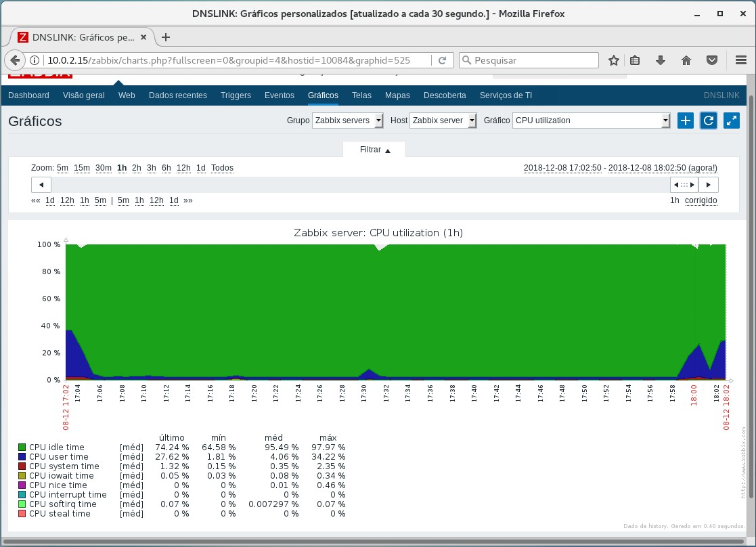The image size is (756, 547).
Task: Open the Eventos menu item
Action: coord(279,95)
